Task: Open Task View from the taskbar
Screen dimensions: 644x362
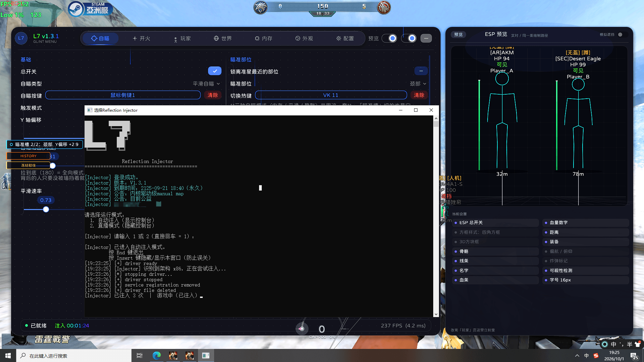Action: click(x=140, y=356)
